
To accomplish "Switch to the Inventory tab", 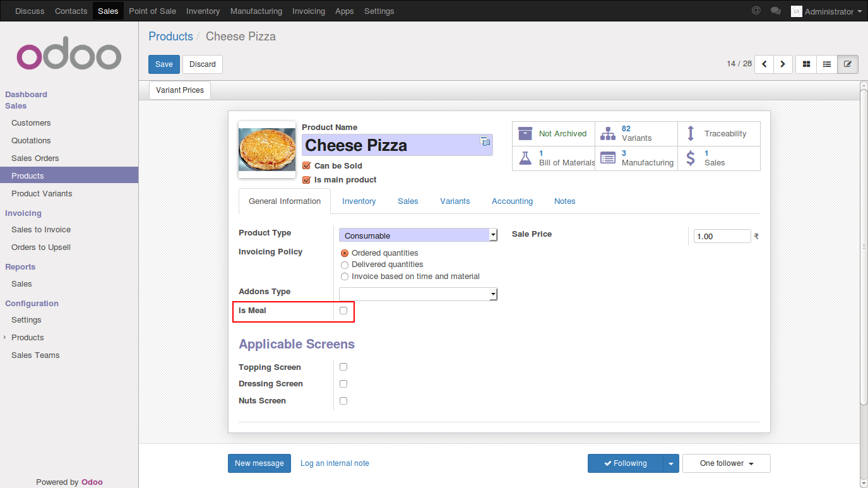I will (359, 201).
